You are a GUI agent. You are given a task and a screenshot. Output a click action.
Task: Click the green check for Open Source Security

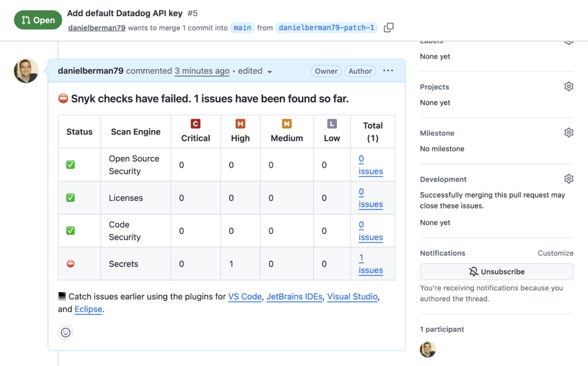click(71, 165)
